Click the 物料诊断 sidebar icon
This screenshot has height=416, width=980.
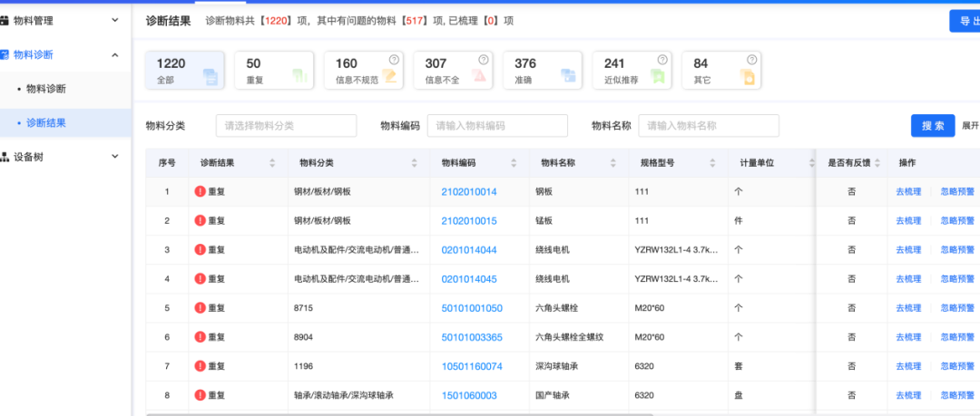[4, 55]
